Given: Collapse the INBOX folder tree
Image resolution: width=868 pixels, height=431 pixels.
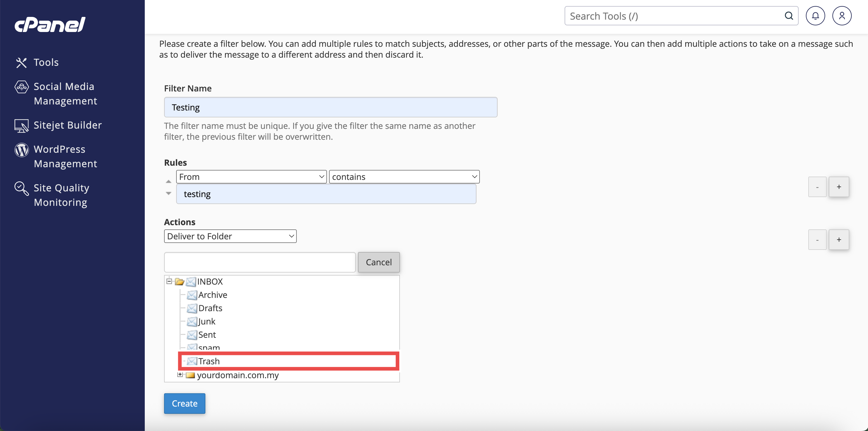Looking at the screenshot, I should coord(169,281).
